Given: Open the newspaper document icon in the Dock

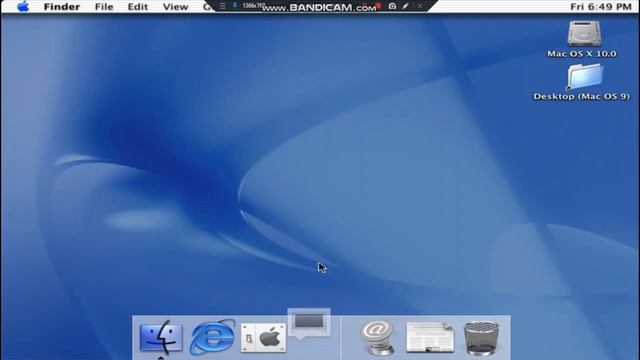Looking at the screenshot, I should (430, 337).
